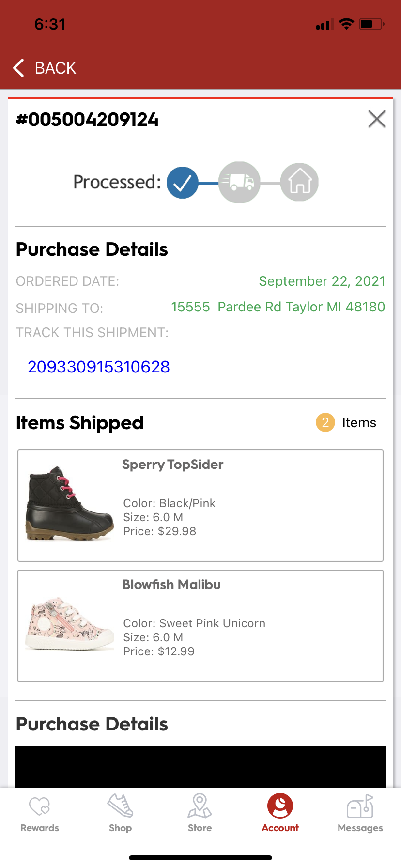
Task: Tap the Sperry TopSider product name
Action: (x=172, y=465)
